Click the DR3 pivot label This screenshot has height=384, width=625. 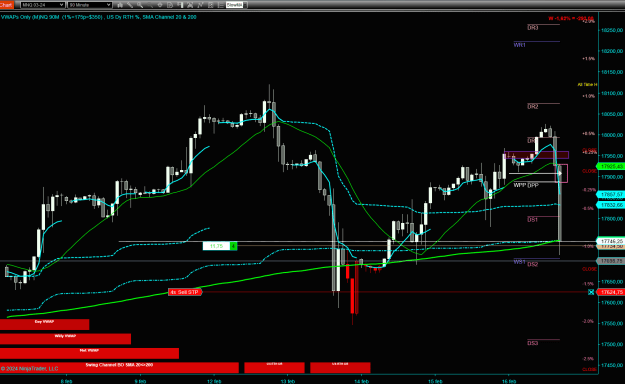(533, 28)
